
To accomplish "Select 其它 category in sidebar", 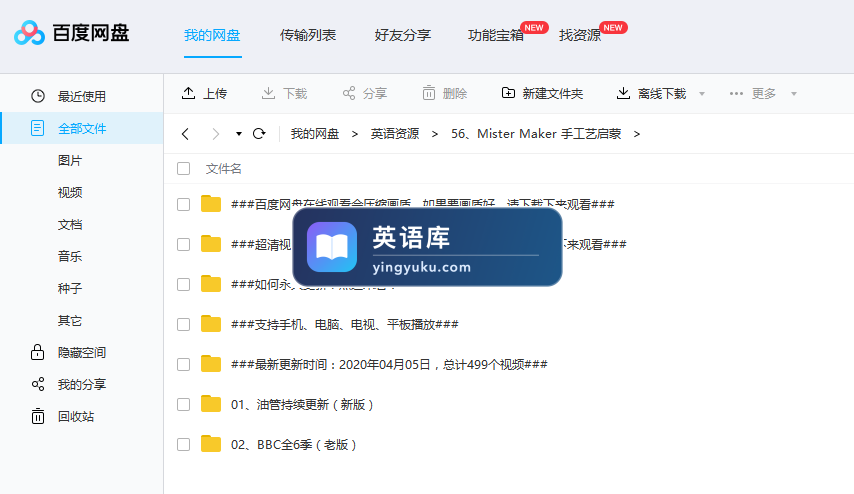I will [70, 321].
